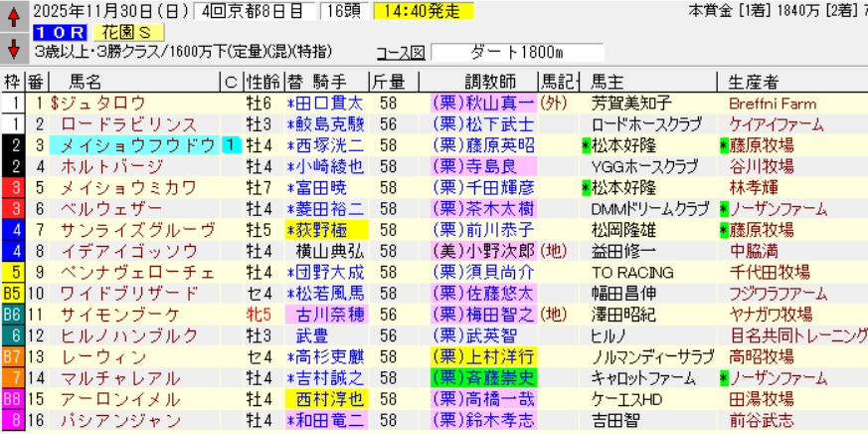
Task: Click the 生産者 column header
Action: (777, 82)
